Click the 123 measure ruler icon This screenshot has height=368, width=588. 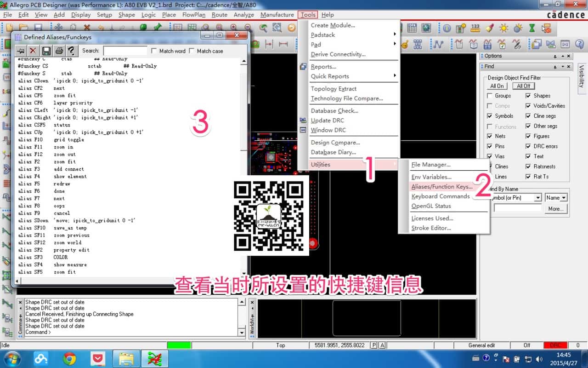point(475,28)
